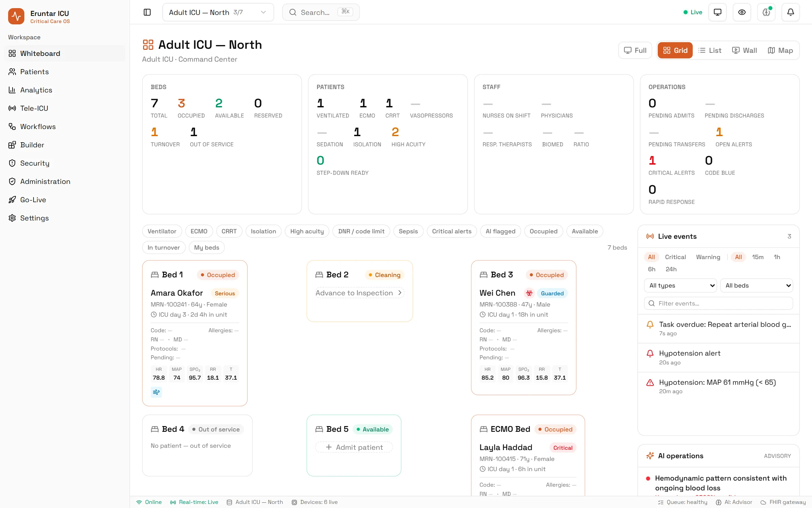Click Admit patient on Bed 5
The image size is (812, 508).
point(354,447)
